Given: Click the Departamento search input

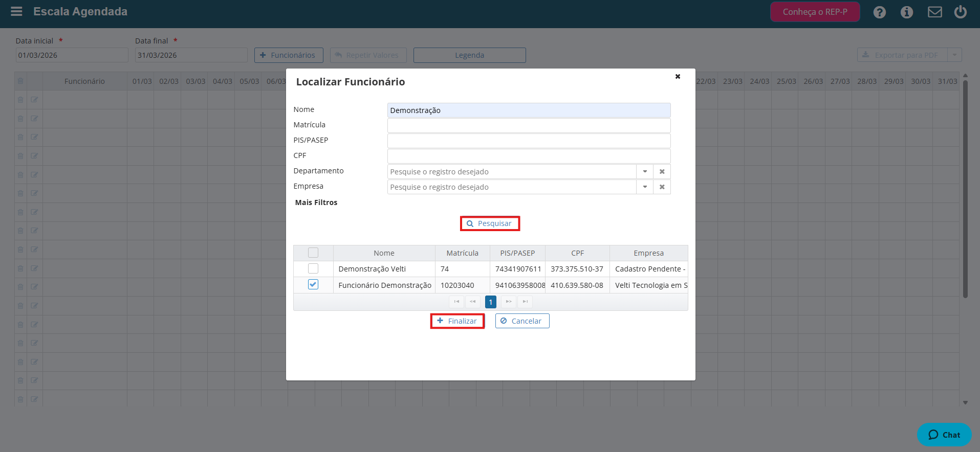Looking at the screenshot, I should [512, 172].
